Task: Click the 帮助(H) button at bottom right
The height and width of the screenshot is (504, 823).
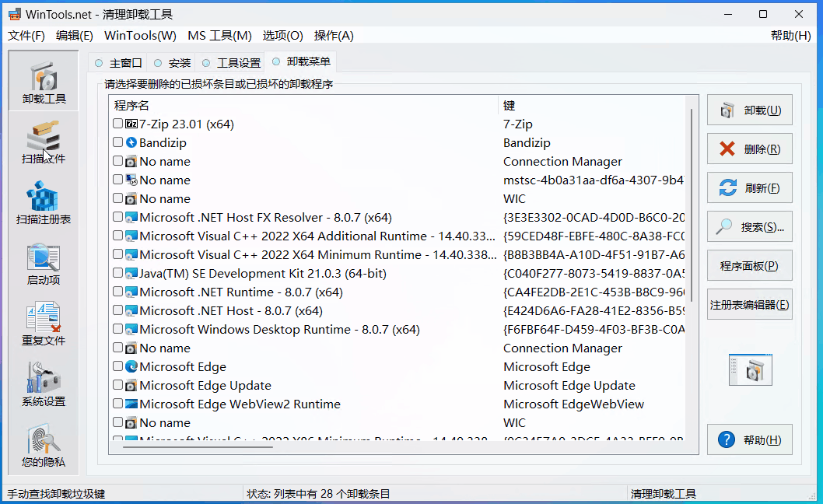Action: [750, 439]
